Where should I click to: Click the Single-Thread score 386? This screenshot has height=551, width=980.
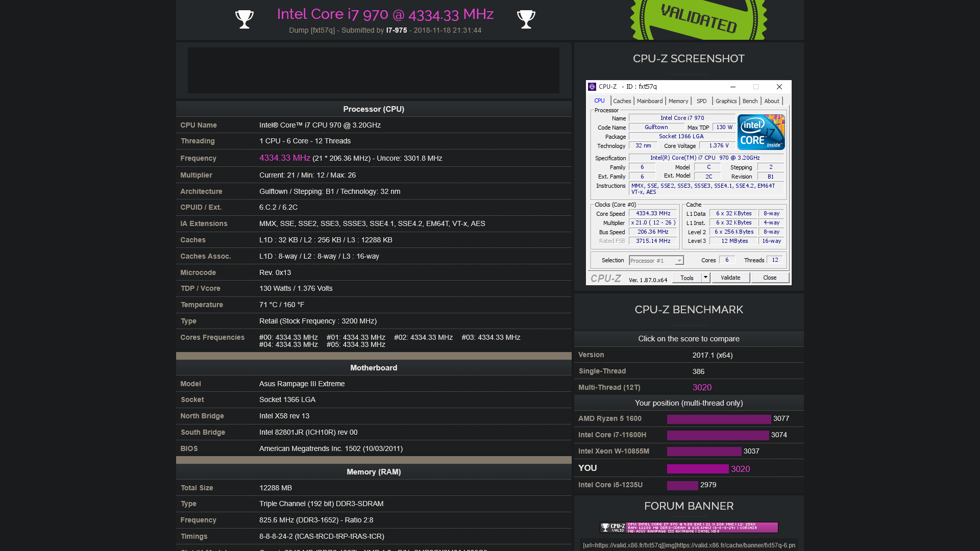(x=698, y=371)
